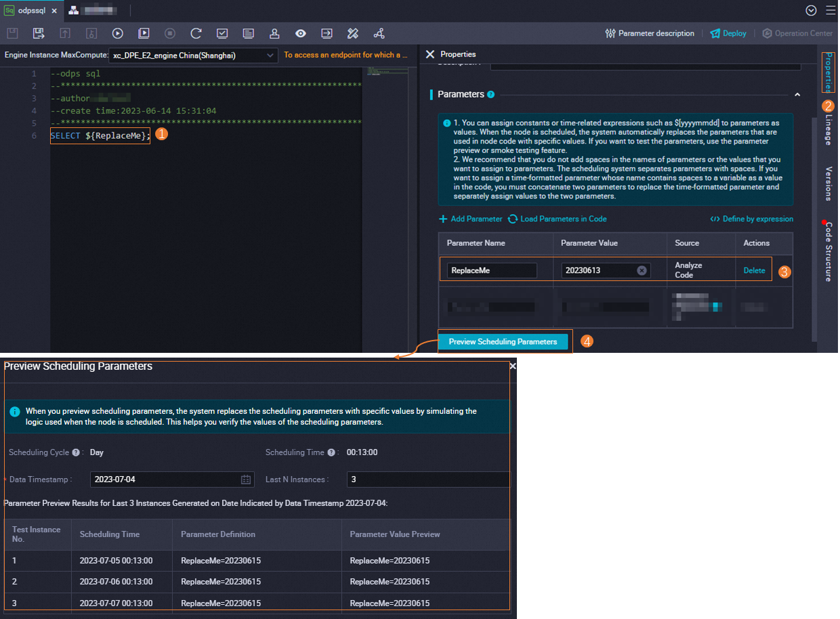
Task: Click the orange endpoint access notice text
Action: pos(346,55)
